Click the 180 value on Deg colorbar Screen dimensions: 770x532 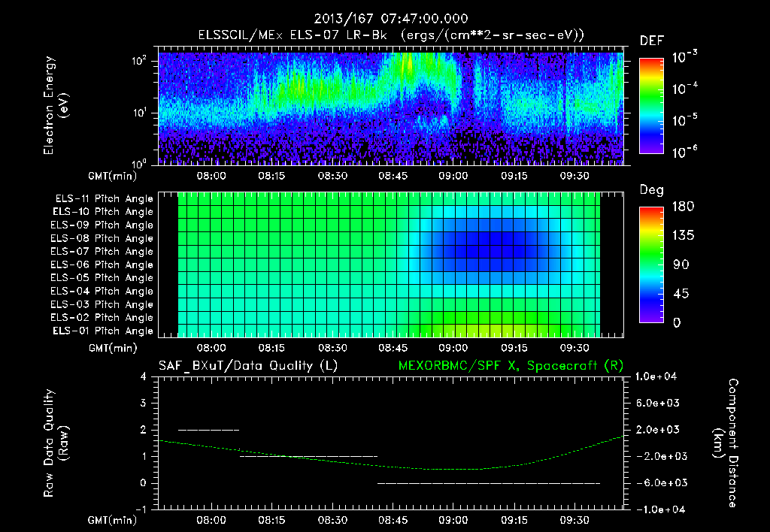(x=683, y=207)
